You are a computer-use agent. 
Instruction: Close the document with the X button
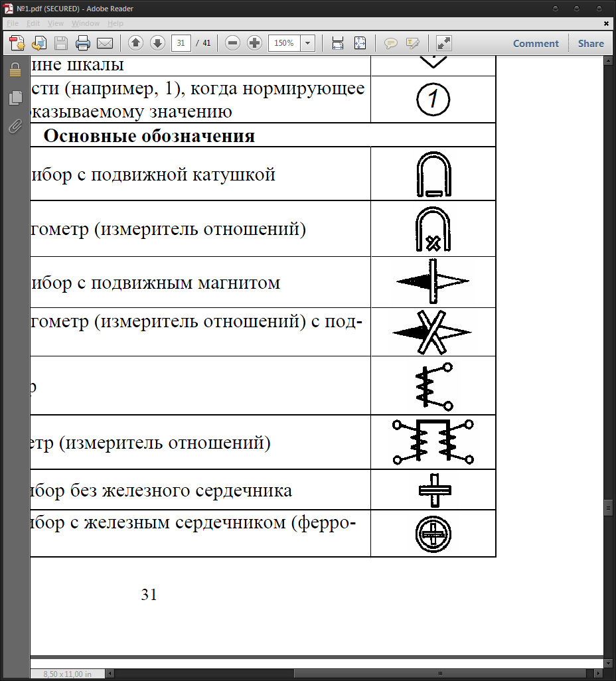607,23
